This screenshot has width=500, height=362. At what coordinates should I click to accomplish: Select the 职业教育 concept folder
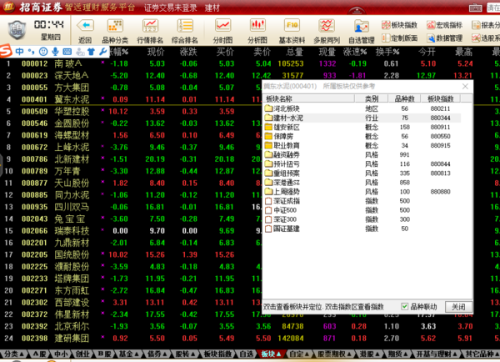[x=282, y=146]
